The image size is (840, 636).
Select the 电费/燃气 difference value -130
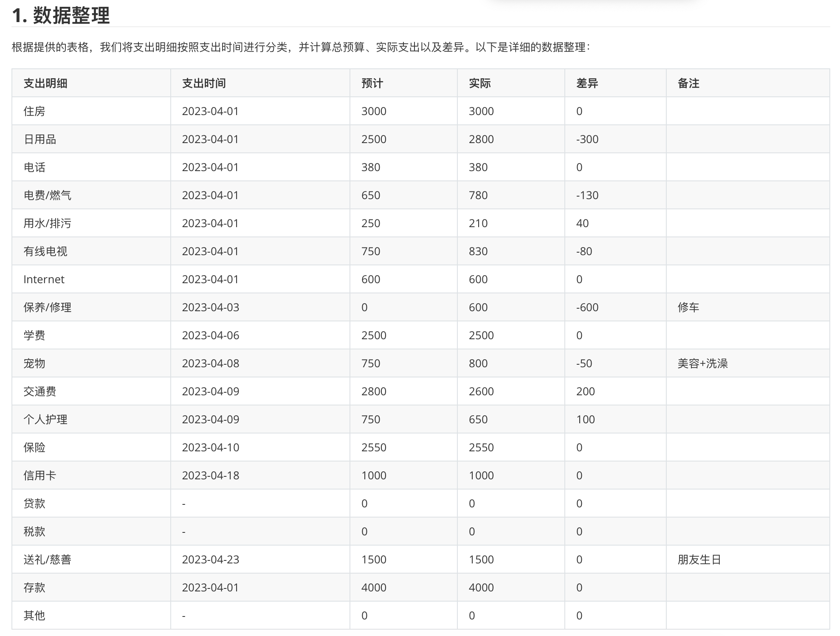pyautogui.click(x=587, y=195)
